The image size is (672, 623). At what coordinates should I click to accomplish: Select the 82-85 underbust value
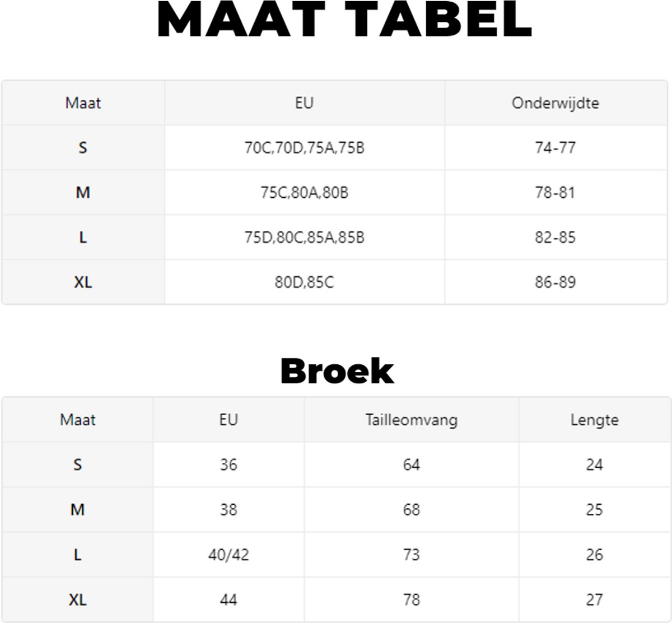pyautogui.click(x=555, y=238)
